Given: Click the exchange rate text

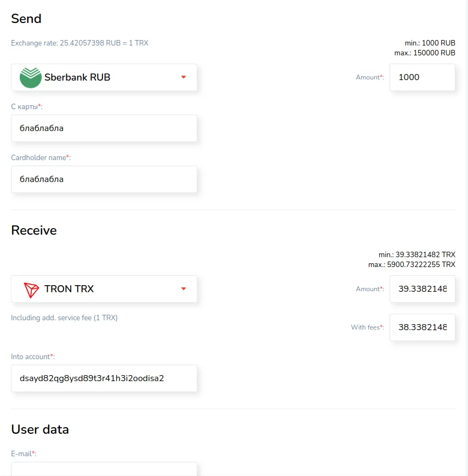Looking at the screenshot, I should [79, 43].
